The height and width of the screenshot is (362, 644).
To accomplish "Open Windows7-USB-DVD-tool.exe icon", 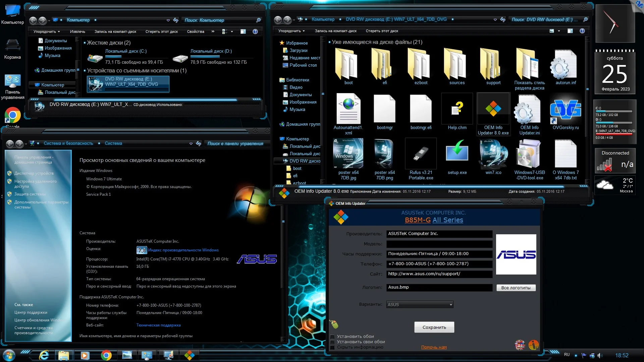I will point(529,154).
